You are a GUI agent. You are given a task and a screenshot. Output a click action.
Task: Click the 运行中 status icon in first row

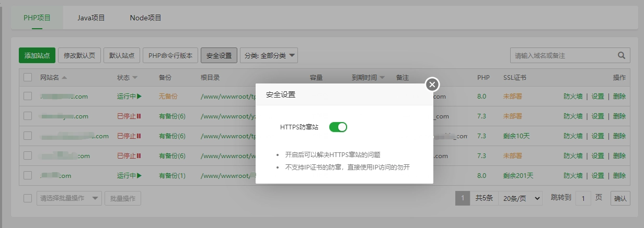140,97
